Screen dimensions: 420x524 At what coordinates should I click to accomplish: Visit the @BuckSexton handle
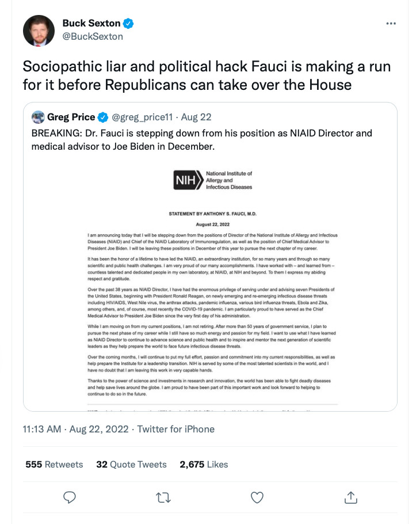pos(93,36)
